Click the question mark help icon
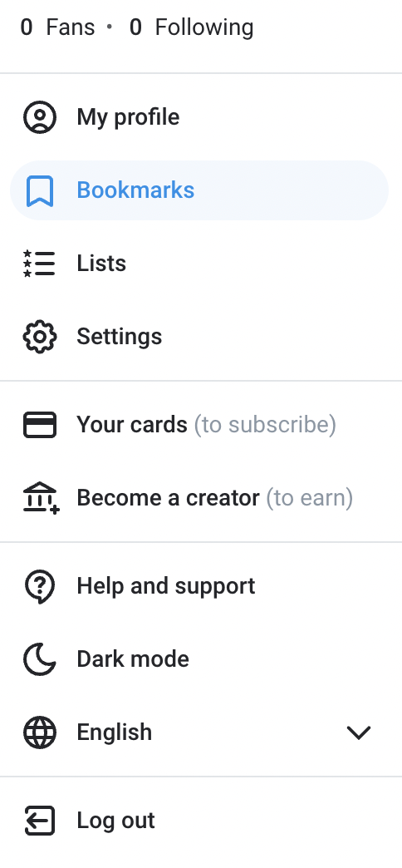402x868 pixels. pos(39,587)
